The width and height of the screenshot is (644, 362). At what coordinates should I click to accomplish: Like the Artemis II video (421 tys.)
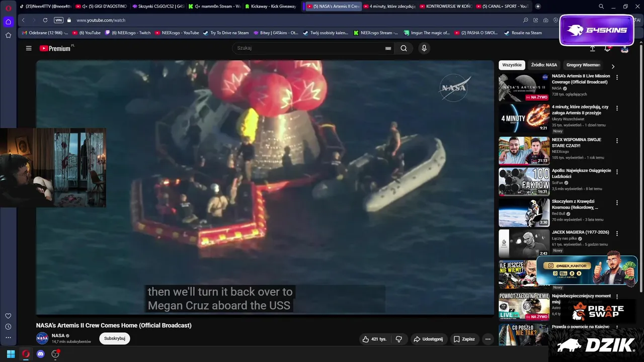pyautogui.click(x=375, y=339)
